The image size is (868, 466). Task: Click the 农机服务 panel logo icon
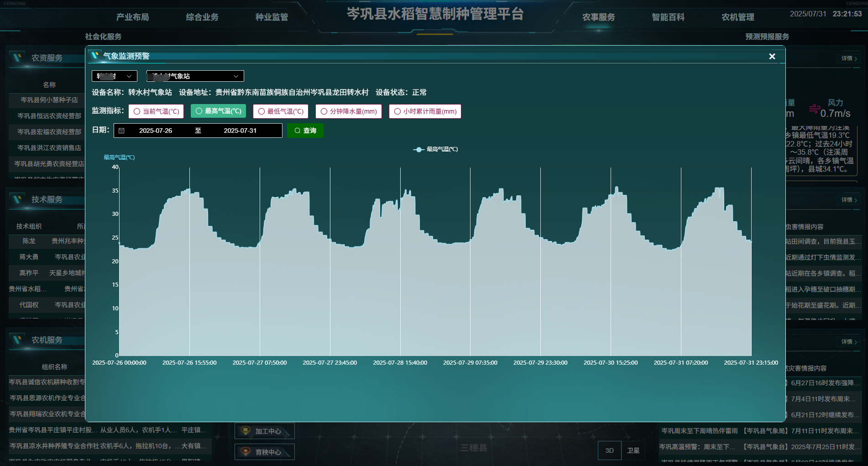point(18,340)
